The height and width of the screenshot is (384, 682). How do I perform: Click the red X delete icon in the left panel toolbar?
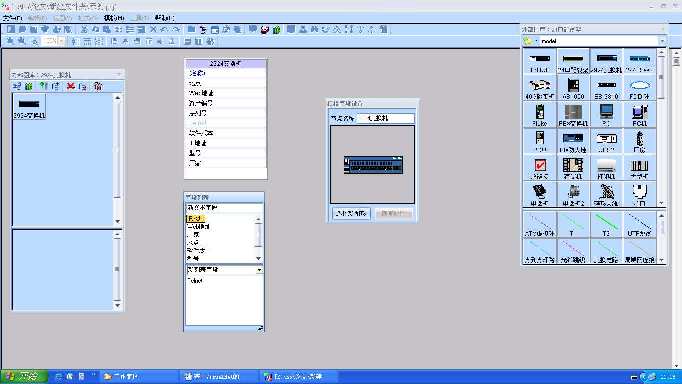70,87
